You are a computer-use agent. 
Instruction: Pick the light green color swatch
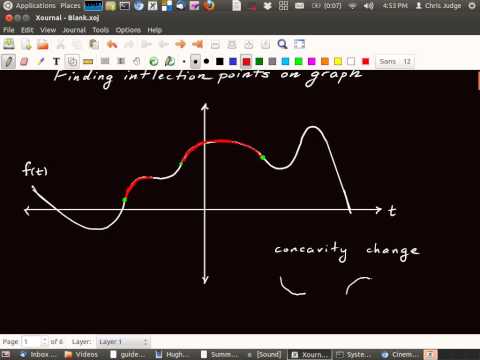click(299, 61)
